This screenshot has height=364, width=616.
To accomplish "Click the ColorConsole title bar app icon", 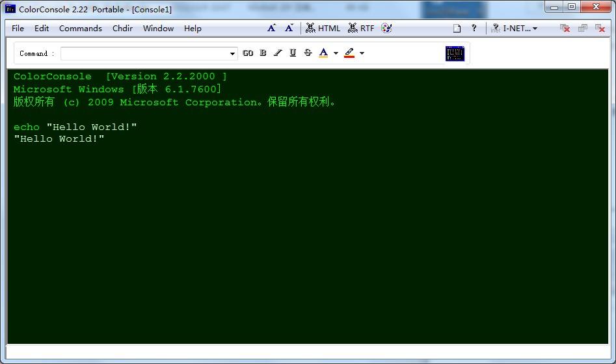I will tap(10, 8).
